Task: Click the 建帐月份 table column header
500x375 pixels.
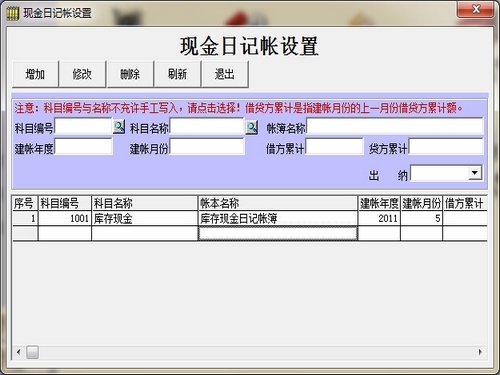Action: [422, 203]
